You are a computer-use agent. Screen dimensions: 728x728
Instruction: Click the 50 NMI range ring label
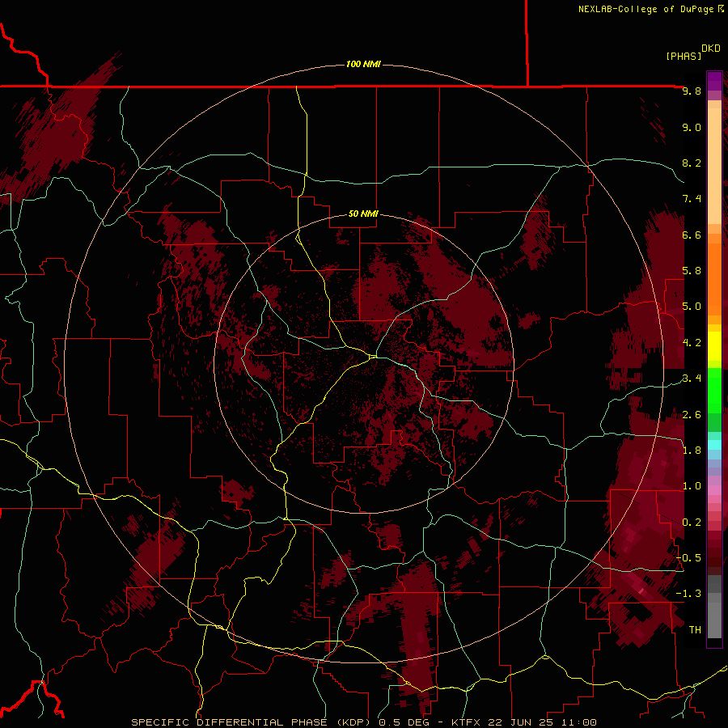click(x=363, y=214)
